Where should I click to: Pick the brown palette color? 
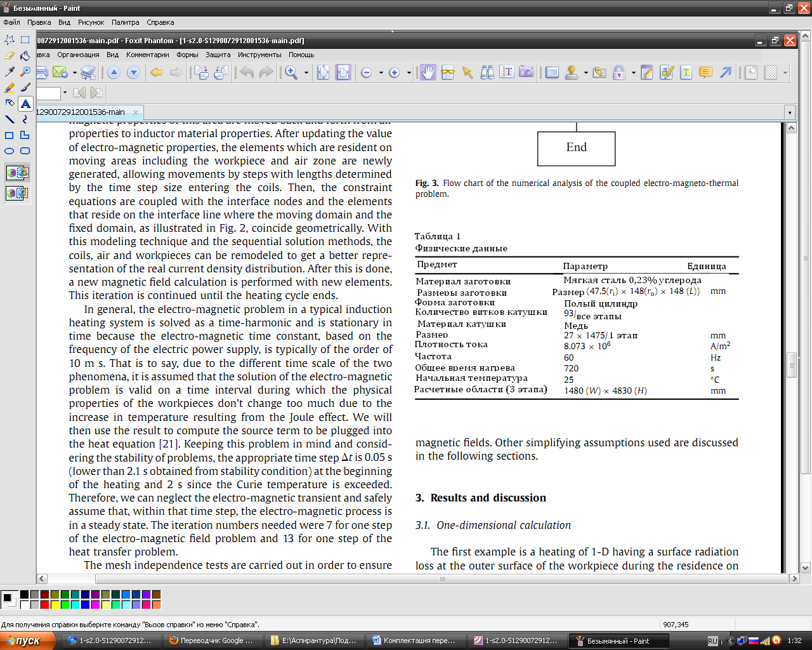pyautogui.click(x=156, y=595)
